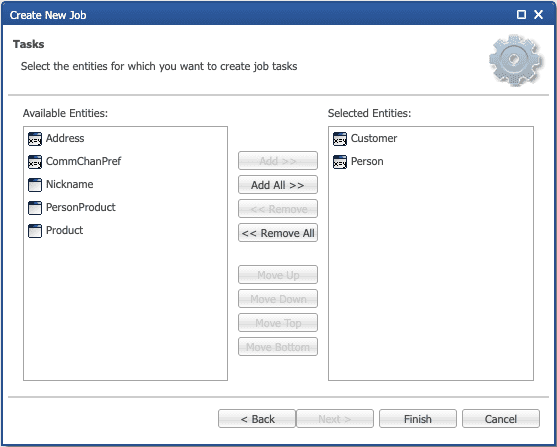
Task: Click the PersonProduct table icon
Action: (35, 208)
